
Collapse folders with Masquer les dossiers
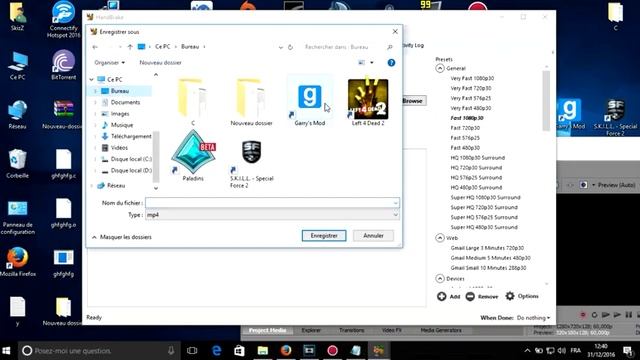coord(122,237)
